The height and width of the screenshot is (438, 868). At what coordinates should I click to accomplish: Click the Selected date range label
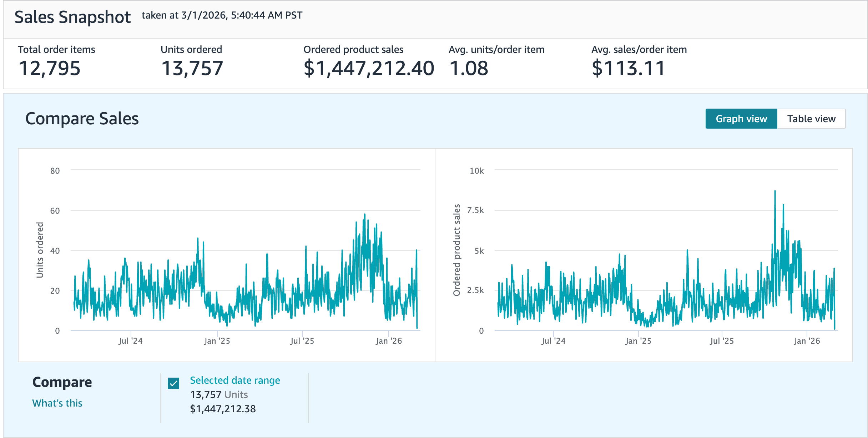(235, 380)
